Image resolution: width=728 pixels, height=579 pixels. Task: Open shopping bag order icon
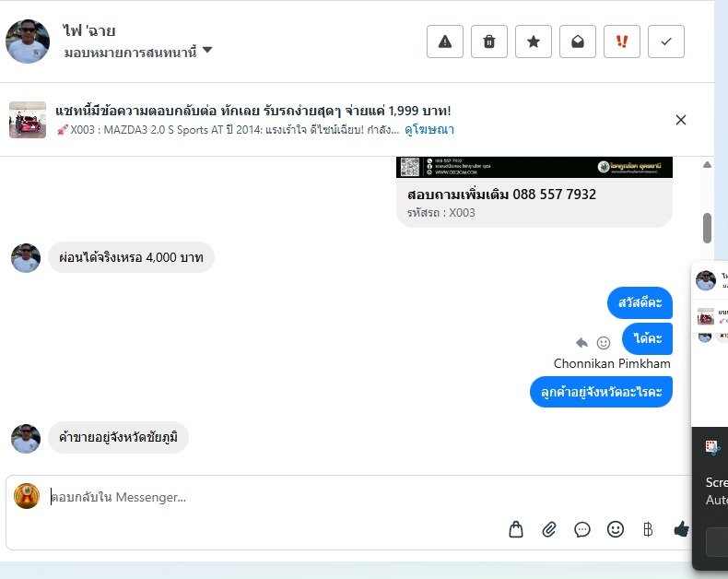516,529
